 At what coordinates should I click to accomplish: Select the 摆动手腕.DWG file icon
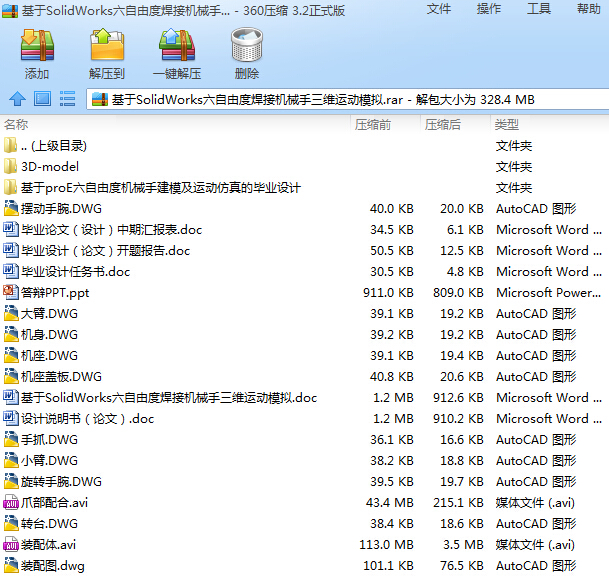[x=11, y=208]
